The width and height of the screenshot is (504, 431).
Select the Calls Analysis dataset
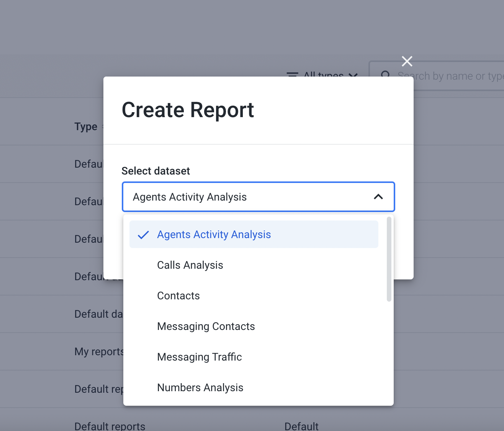[x=190, y=265]
